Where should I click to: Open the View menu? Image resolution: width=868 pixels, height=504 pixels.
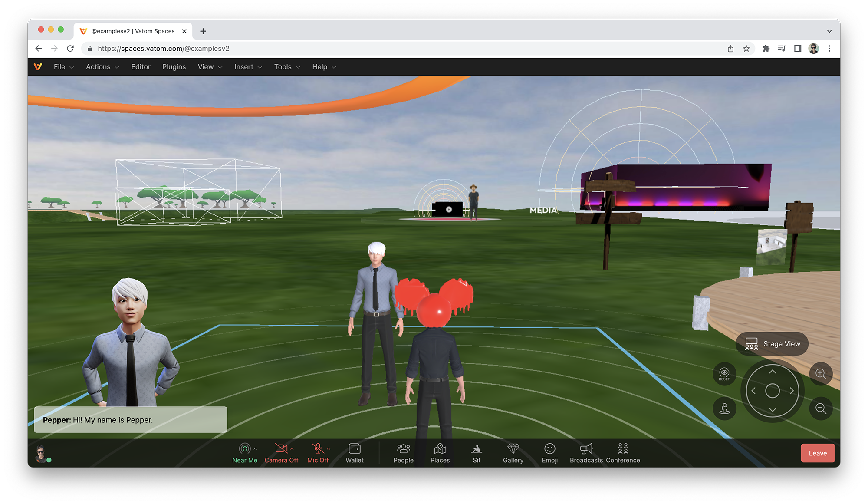[x=210, y=67]
